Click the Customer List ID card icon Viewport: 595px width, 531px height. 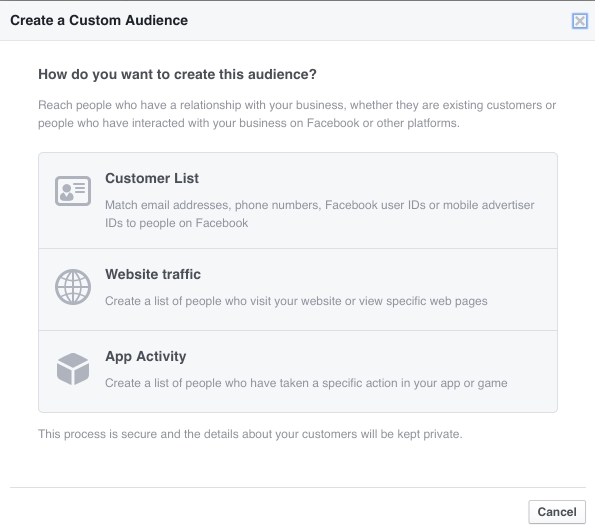pyautogui.click(x=73, y=191)
